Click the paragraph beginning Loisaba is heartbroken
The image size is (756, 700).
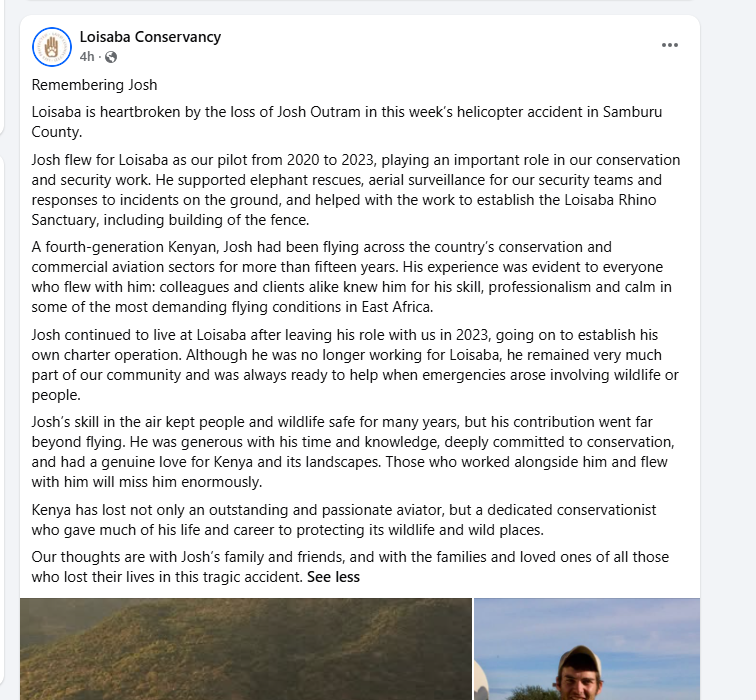pyautogui.click(x=347, y=121)
